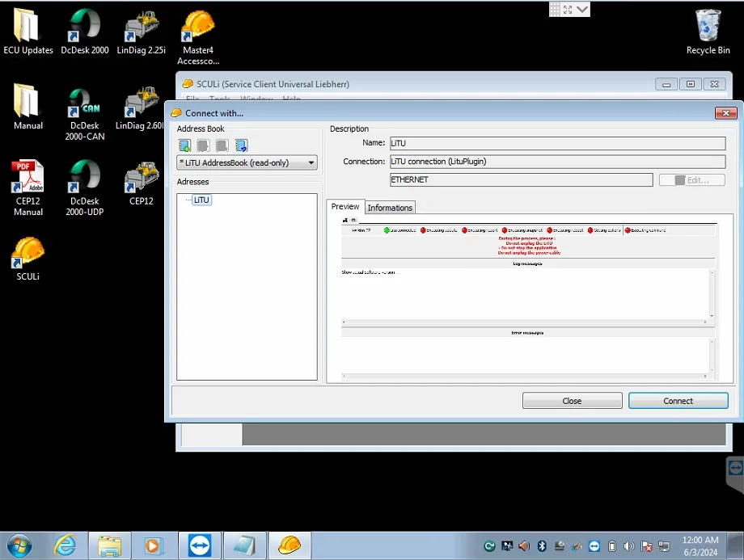This screenshot has height=560, width=744.
Task: Click the ETHERNET connection field
Action: (x=521, y=180)
